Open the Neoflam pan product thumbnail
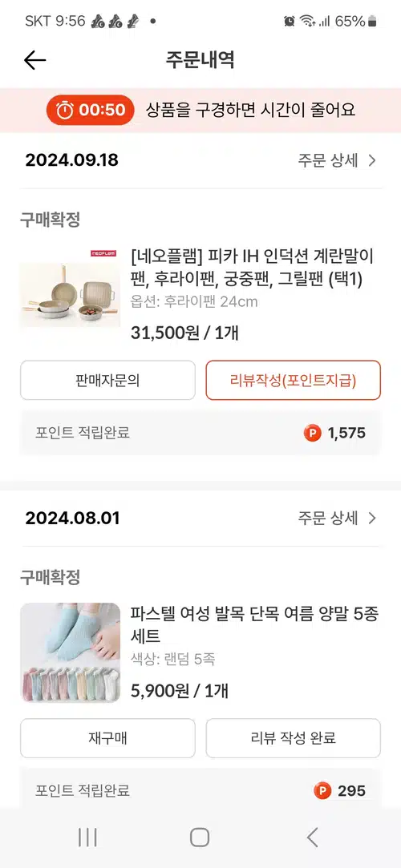This screenshot has height=868, width=401. pyautogui.click(x=71, y=289)
